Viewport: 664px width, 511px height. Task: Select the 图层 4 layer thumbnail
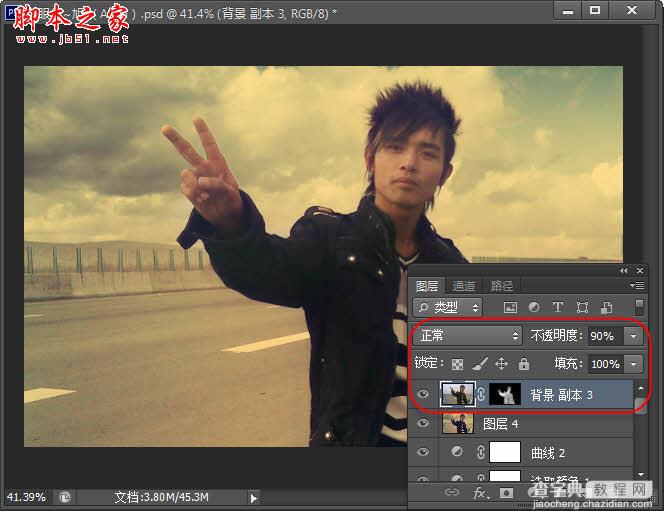[457, 423]
